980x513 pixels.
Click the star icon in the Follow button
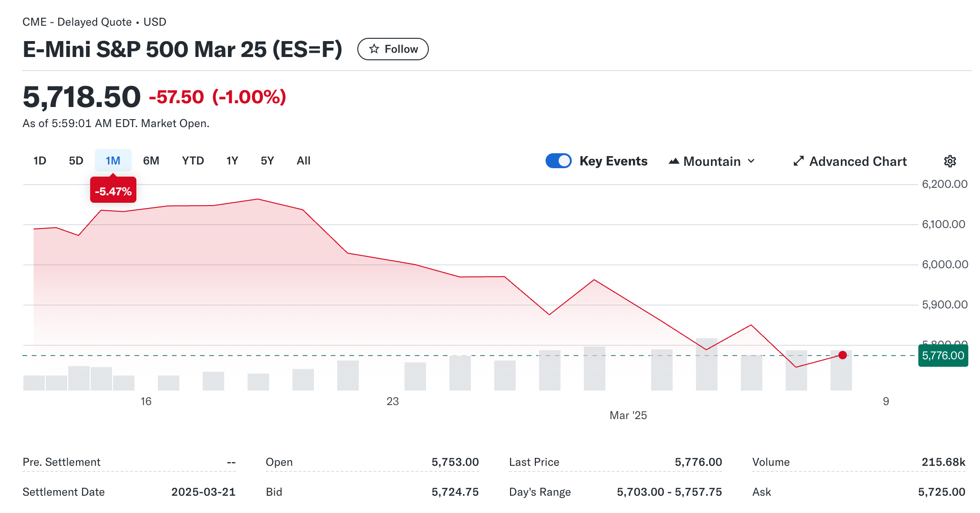coord(374,49)
